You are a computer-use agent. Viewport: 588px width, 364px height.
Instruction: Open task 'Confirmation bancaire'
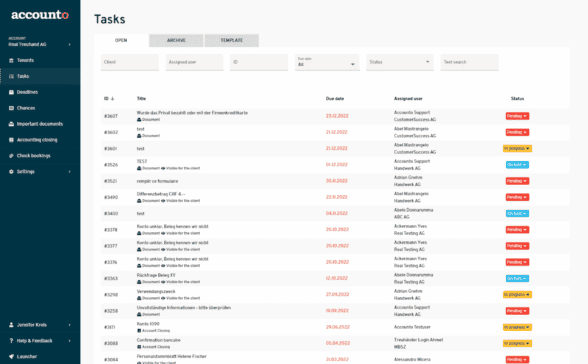[x=159, y=340]
